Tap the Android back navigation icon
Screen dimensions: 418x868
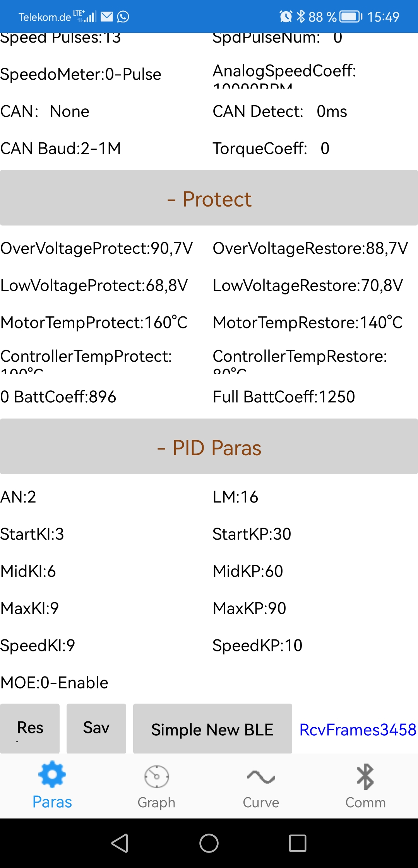(x=120, y=843)
